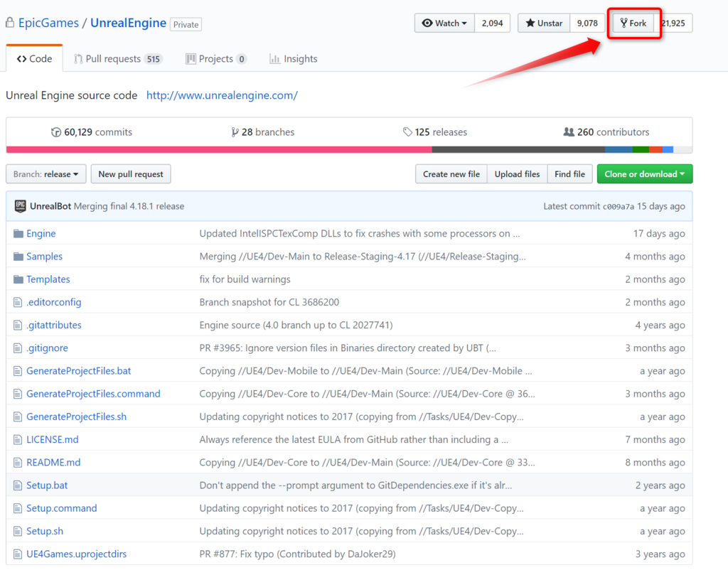
Task: View the 2,094 watchers count
Action: coord(492,23)
